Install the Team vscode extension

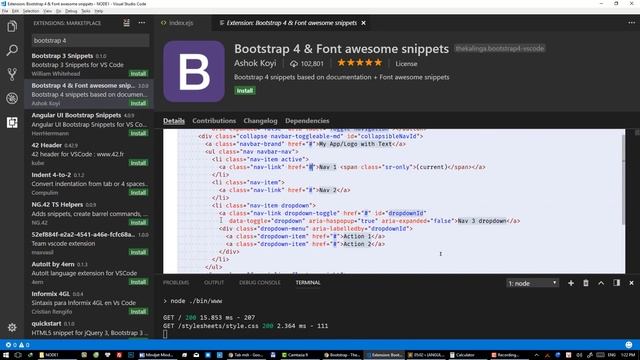point(138,252)
